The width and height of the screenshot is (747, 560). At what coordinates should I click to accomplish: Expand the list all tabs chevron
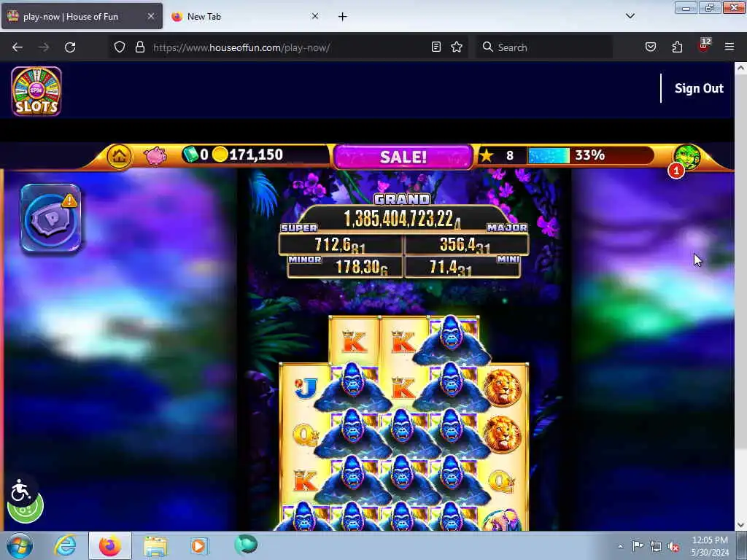(630, 16)
